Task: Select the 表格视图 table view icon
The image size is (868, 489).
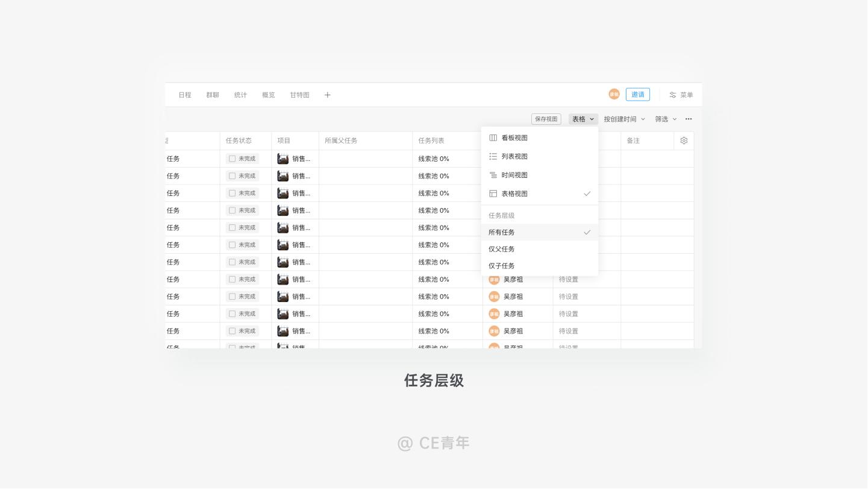Action: pos(493,194)
